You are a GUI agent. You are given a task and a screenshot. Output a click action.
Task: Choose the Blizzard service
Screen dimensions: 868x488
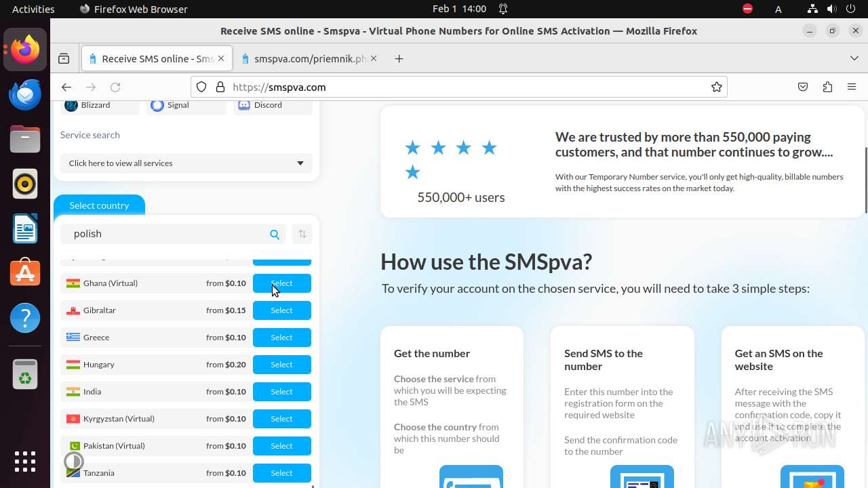99,106
